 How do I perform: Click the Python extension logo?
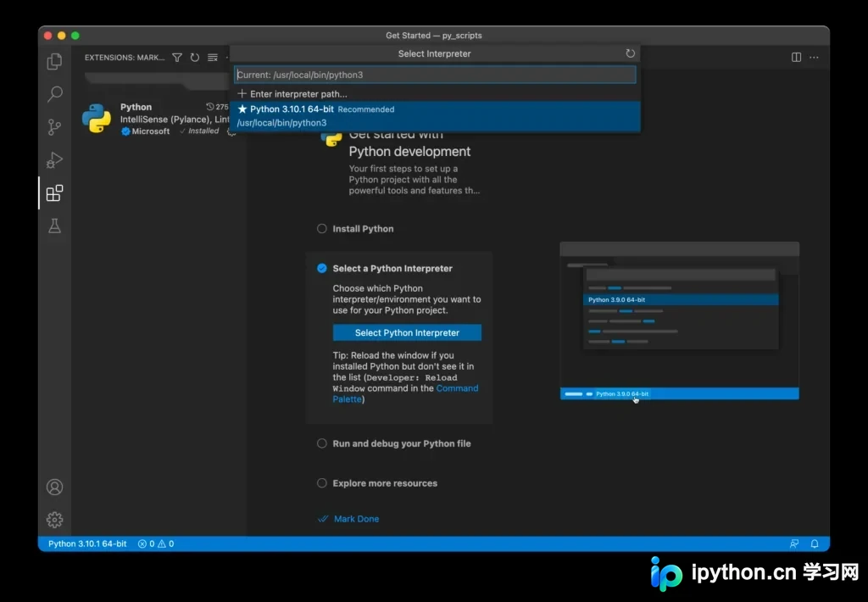(x=97, y=119)
